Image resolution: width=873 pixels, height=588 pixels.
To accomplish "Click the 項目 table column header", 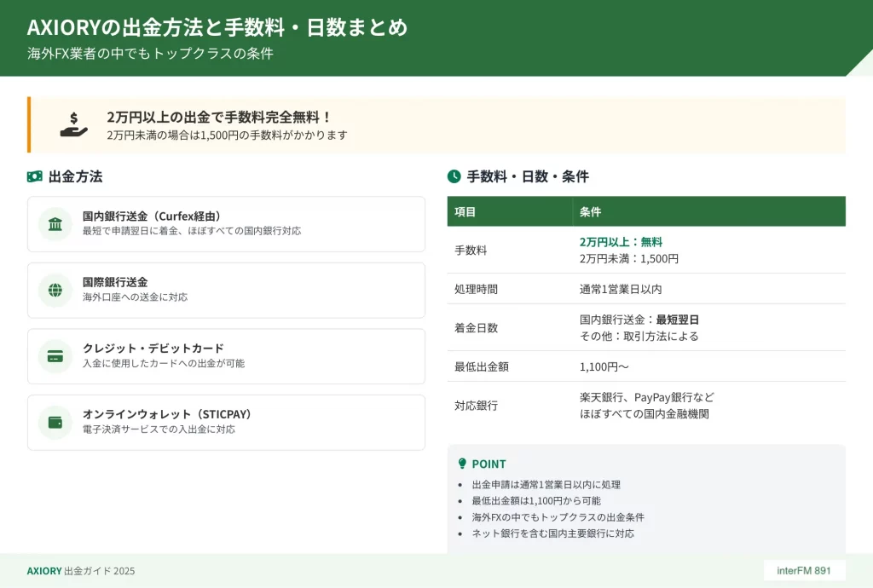I will (465, 211).
